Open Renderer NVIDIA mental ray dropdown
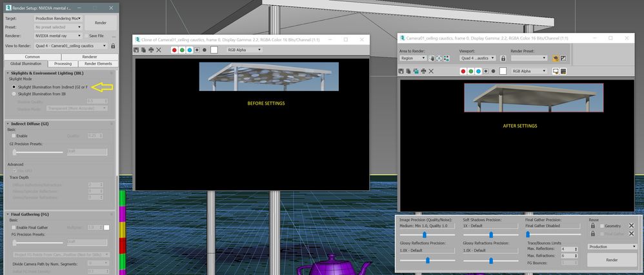Image resolution: width=644 pixels, height=275 pixels. (58, 36)
